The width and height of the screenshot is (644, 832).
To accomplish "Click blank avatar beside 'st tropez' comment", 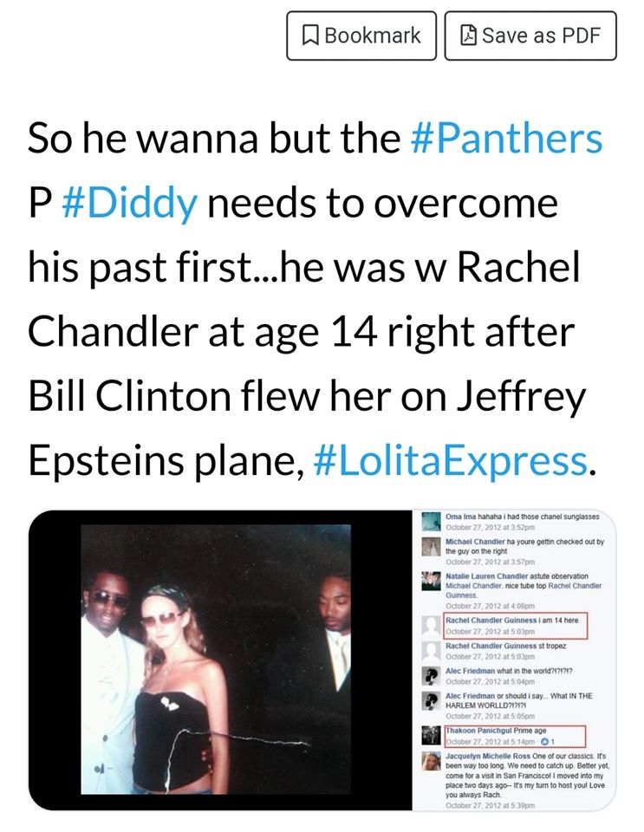I will (431, 651).
